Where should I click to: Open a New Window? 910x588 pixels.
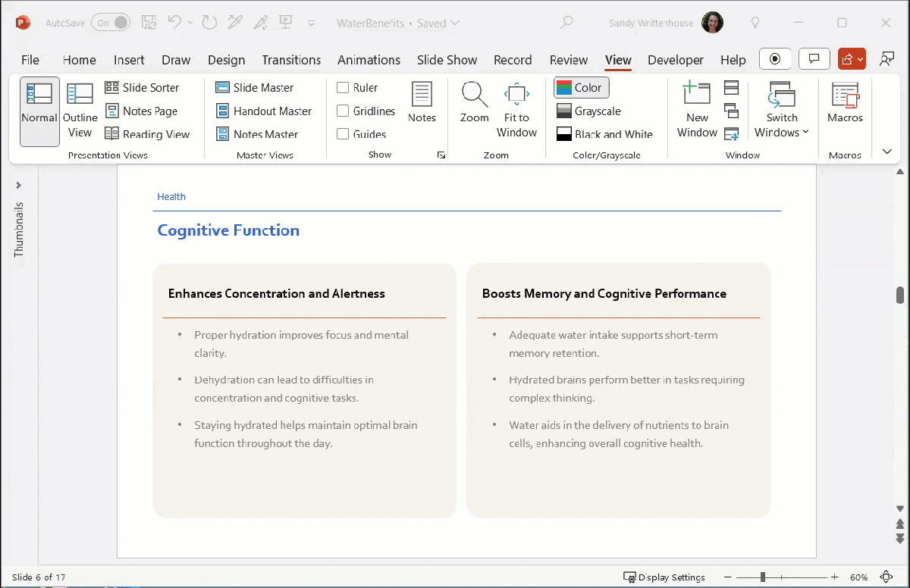(x=697, y=111)
